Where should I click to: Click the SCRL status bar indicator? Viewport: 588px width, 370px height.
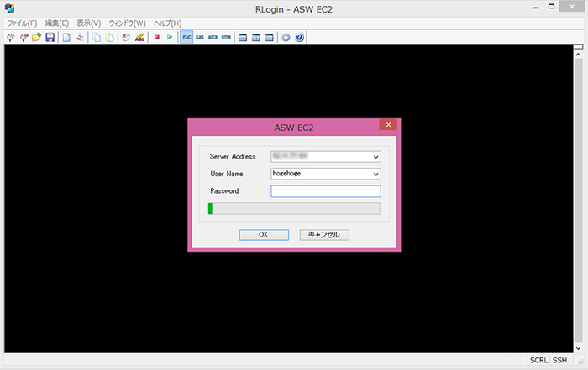pyautogui.click(x=538, y=360)
